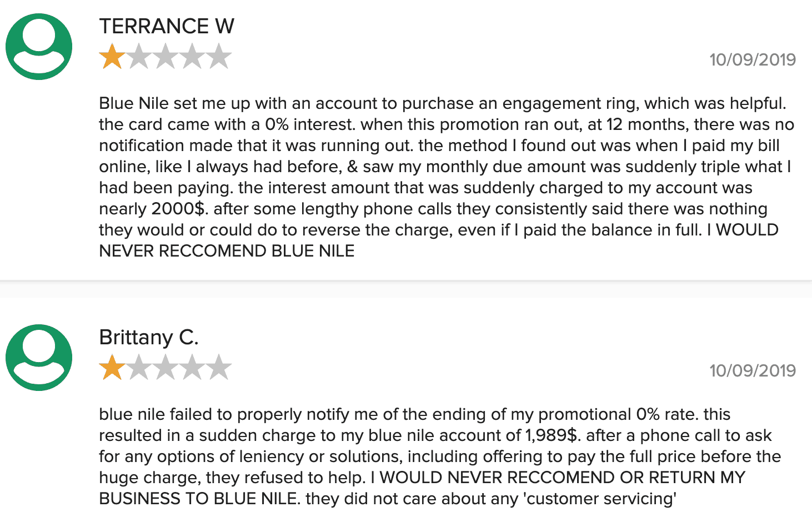
Task: Click Brittany C.'s green profile avatar
Action: tap(39, 358)
